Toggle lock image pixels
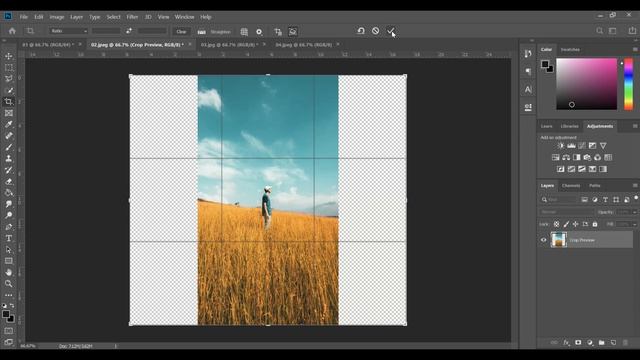The image size is (640, 360). point(566,224)
